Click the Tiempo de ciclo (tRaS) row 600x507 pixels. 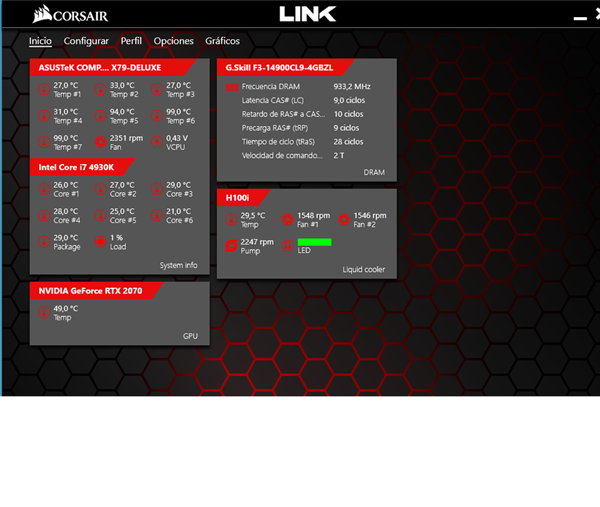(x=302, y=142)
